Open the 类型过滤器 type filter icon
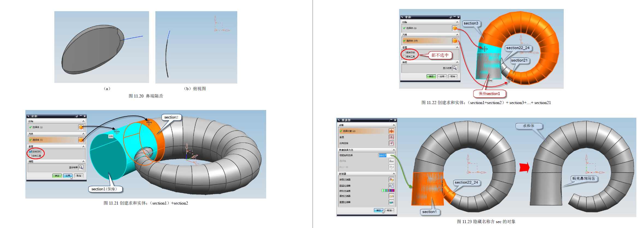The image size is (644, 228). [x=391, y=180]
